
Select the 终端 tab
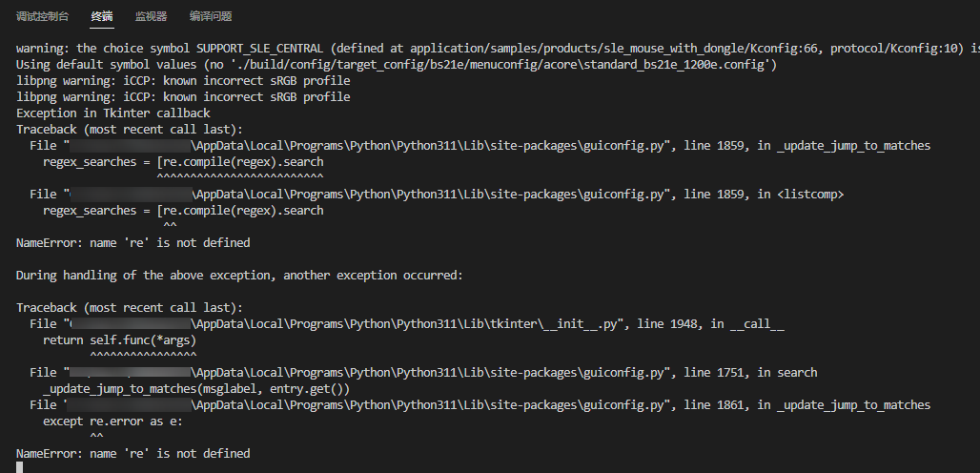click(x=101, y=16)
